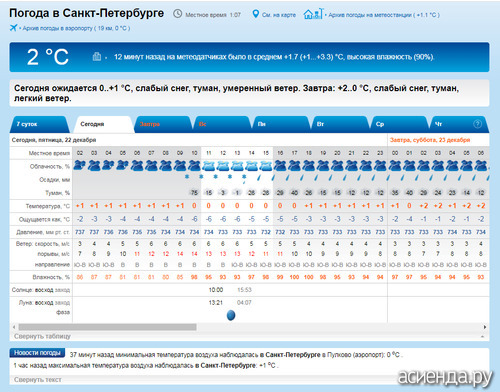
Task: Click the light cloud icon for hour 13
Action: [x=237, y=165]
